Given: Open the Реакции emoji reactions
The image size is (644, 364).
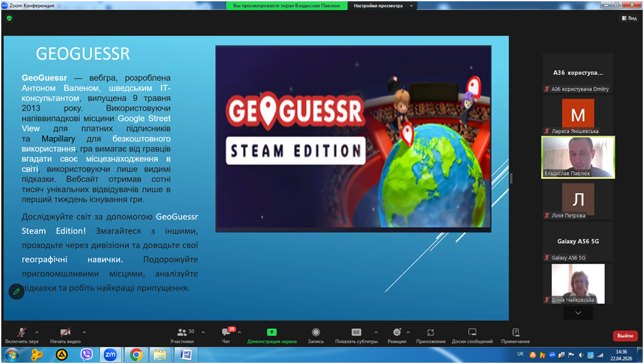Looking at the screenshot, I should tap(396, 335).
